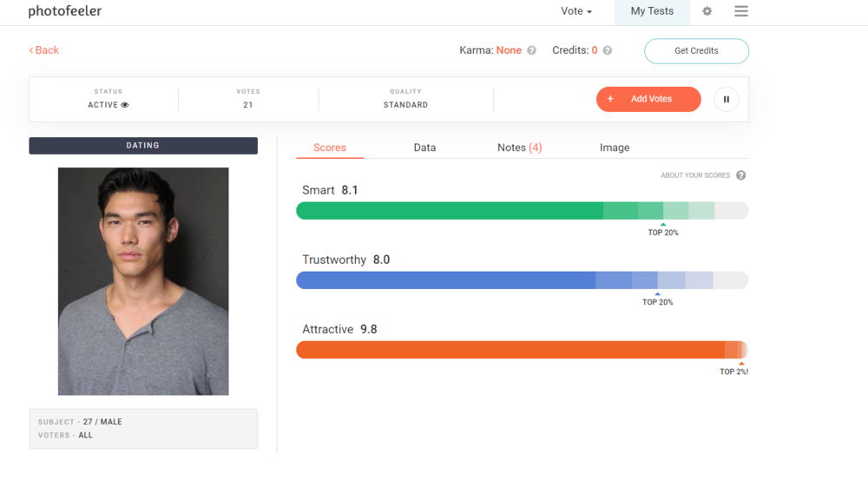Click TOP 20% label under Smart bar
Viewport: 868px width, 494px height.
click(663, 233)
